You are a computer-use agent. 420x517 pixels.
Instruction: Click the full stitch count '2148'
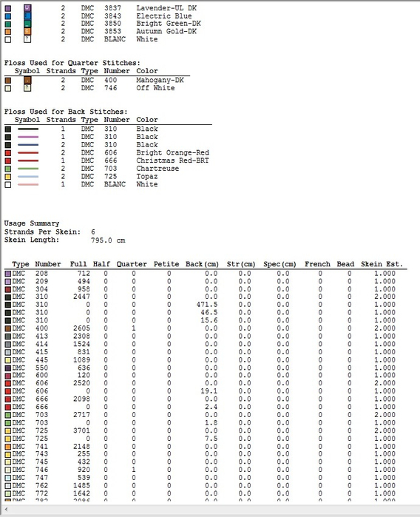[81, 447]
